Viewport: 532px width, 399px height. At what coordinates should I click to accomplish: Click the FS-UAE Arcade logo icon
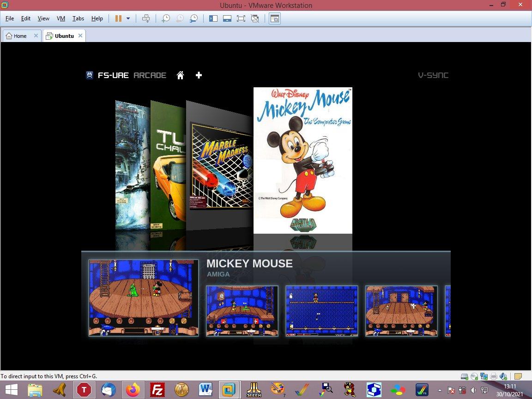tap(90, 75)
